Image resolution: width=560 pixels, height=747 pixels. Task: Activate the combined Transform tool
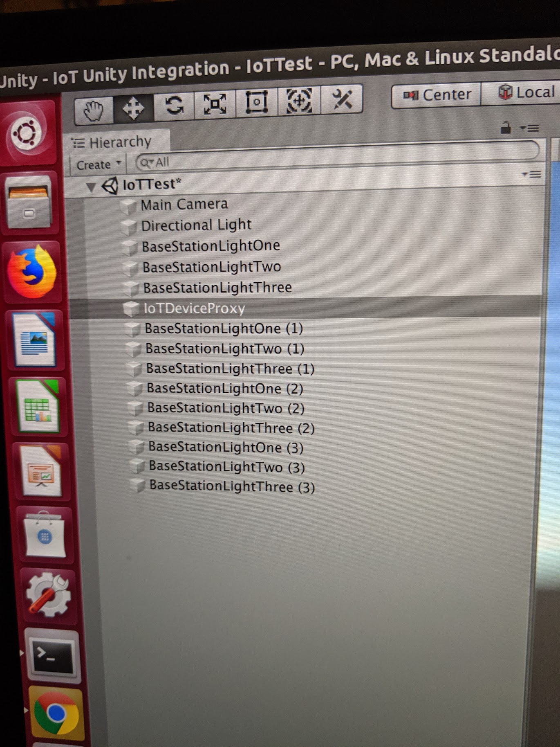point(299,100)
